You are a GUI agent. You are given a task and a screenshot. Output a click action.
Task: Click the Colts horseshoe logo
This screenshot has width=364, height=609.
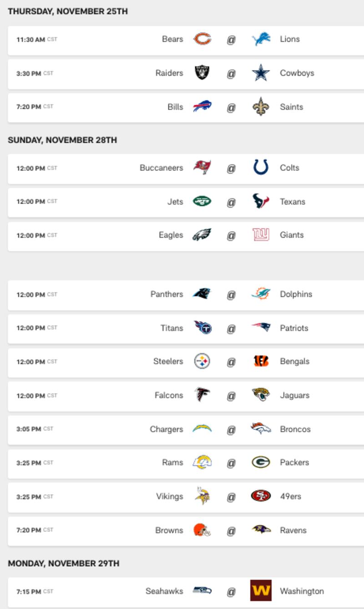point(261,168)
